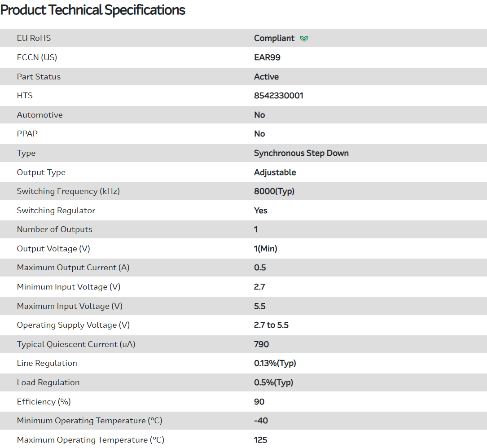
Task: Click the Maximum Output Current (A) label
Action: pyautogui.click(x=73, y=268)
